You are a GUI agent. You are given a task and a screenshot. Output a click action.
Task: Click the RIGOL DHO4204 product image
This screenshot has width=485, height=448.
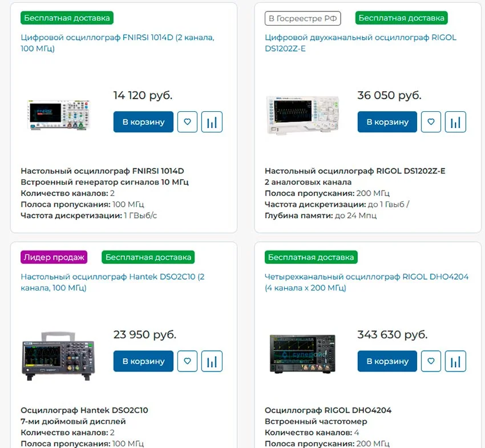[302, 354]
